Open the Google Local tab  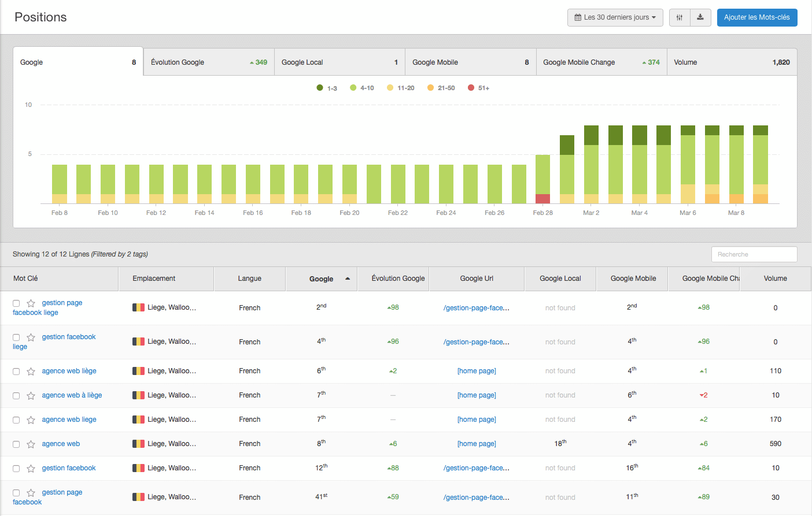point(339,62)
